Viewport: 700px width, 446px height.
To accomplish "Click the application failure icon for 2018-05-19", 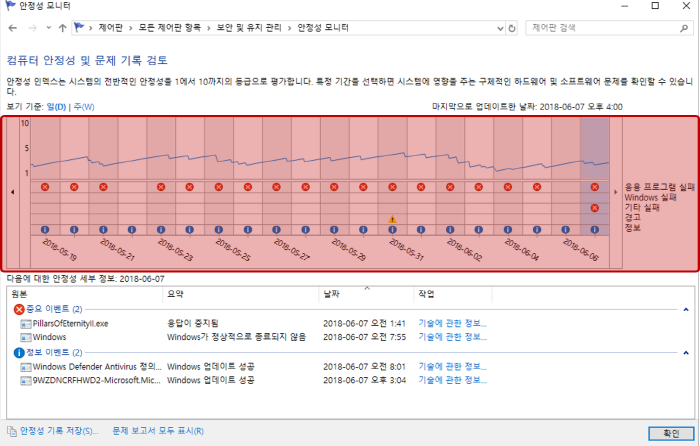I will (45, 187).
